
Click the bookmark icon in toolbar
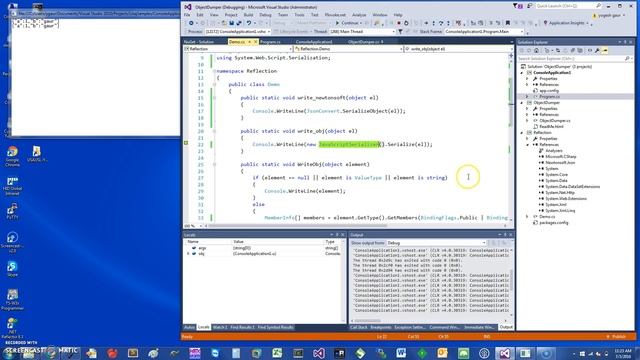point(507,23)
